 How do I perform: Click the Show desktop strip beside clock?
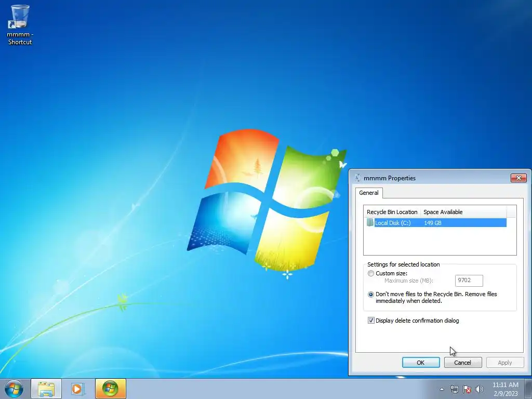pyautogui.click(x=528, y=389)
